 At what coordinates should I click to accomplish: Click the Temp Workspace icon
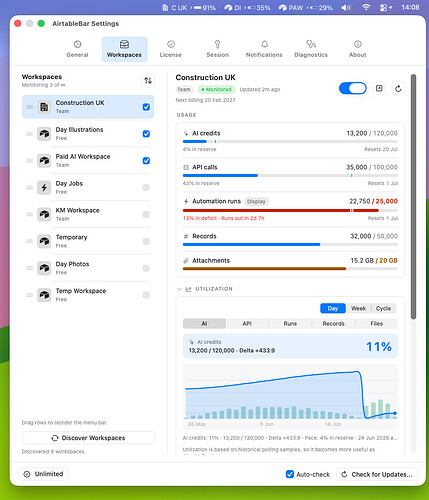44,295
